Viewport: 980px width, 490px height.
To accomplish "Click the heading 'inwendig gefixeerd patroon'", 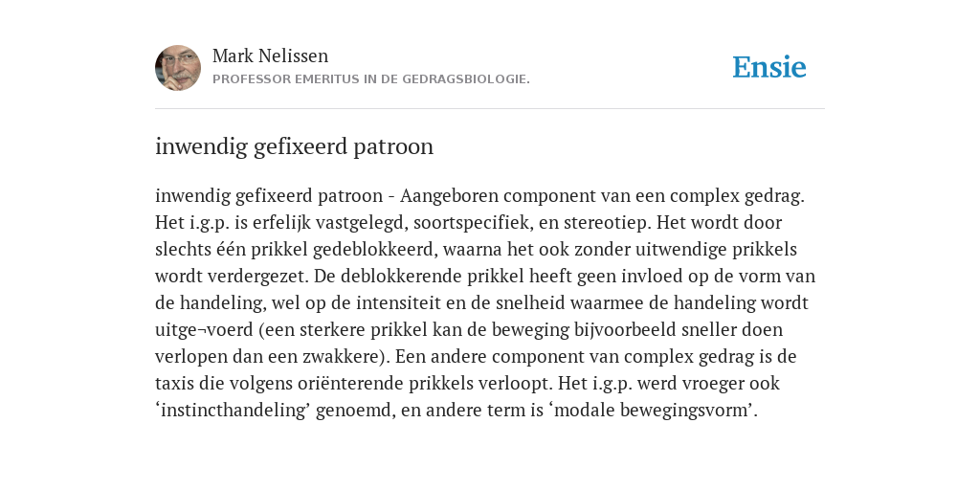I will 295,146.
